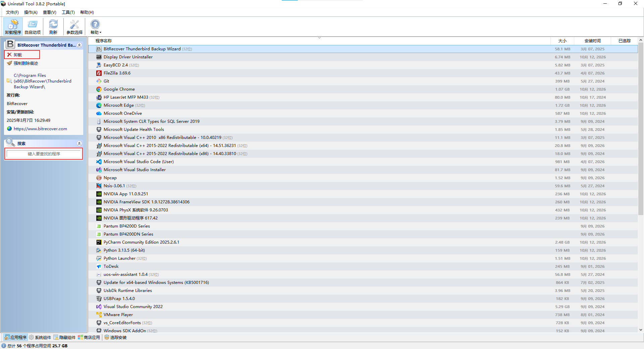Screen dimensions: 644x349
Task: Open the 操作(A) menu
Action: [31, 12]
